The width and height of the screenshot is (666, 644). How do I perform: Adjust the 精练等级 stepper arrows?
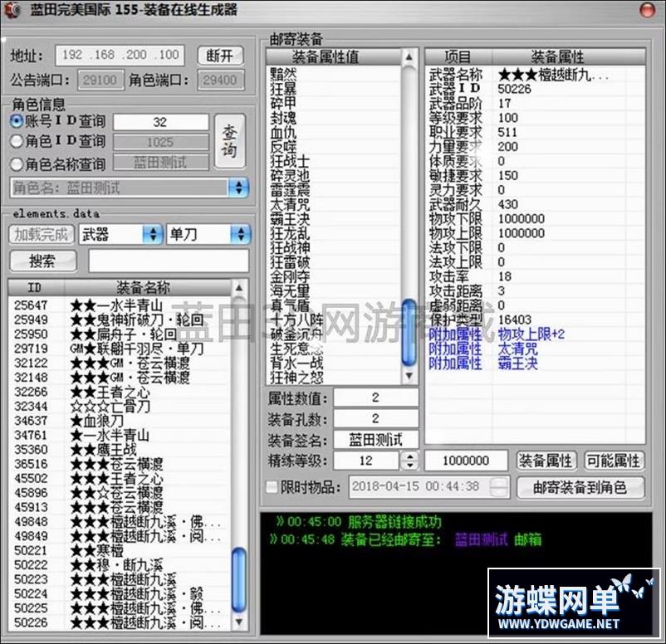coord(409,461)
